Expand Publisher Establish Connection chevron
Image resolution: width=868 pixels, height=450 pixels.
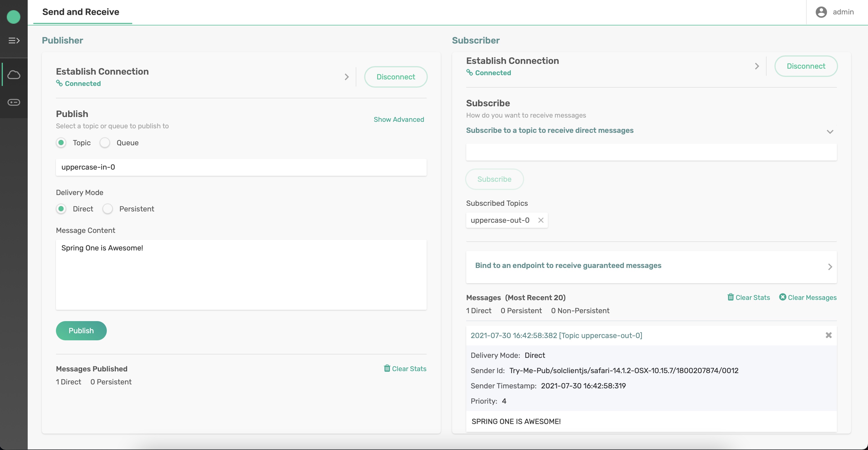[346, 77]
